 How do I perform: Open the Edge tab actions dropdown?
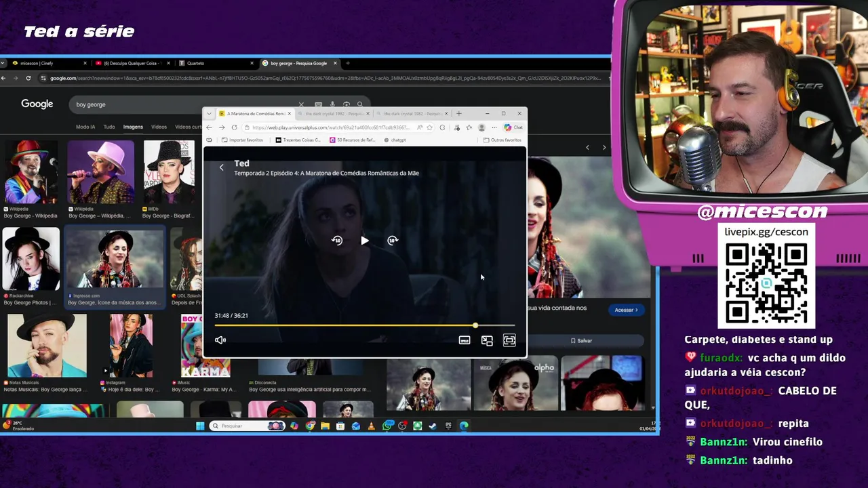[x=209, y=114]
